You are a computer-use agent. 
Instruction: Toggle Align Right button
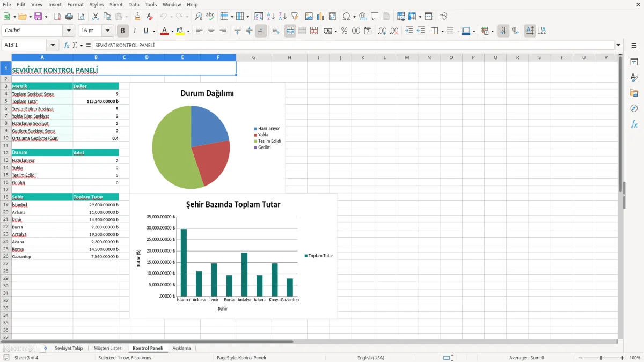pyautogui.click(x=223, y=31)
